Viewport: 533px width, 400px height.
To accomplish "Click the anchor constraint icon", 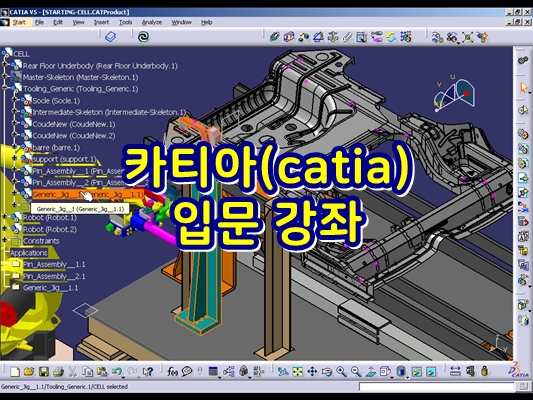I will pos(333,37).
